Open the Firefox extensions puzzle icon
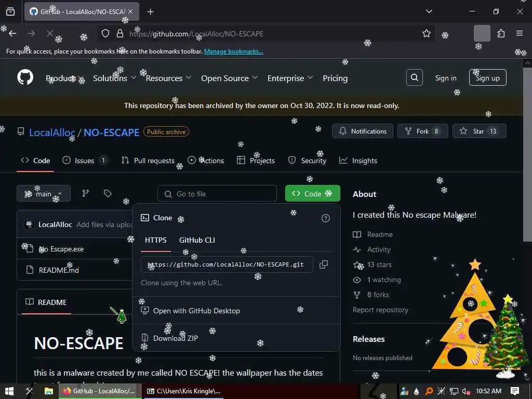This screenshot has height=399, width=532. [501, 34]
